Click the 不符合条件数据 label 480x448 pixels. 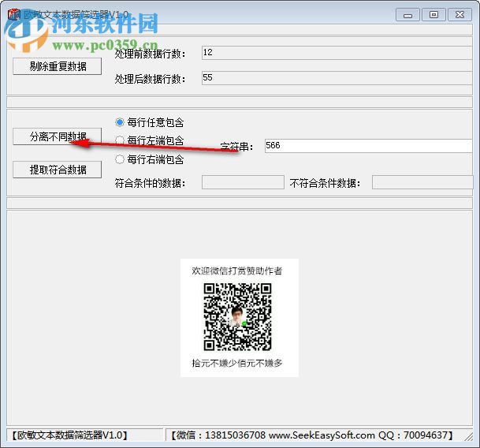(325, 183)
